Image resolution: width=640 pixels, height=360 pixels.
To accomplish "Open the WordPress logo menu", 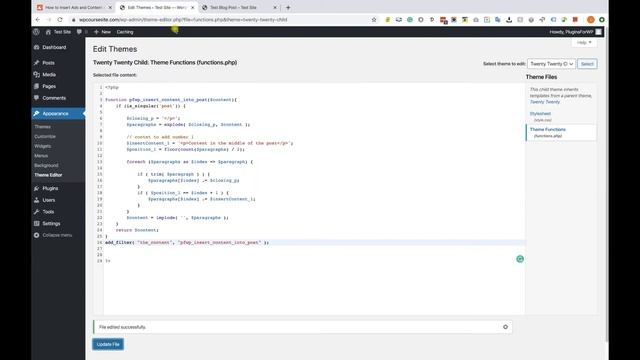I will pos(36,32).
